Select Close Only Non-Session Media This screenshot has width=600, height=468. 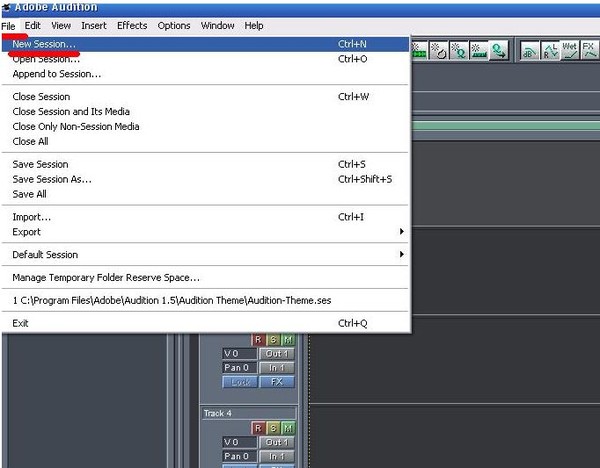point(206,126)
